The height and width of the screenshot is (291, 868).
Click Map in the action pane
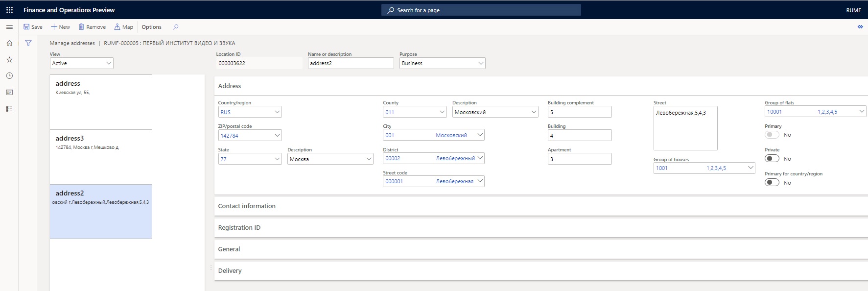pos(124,27)
